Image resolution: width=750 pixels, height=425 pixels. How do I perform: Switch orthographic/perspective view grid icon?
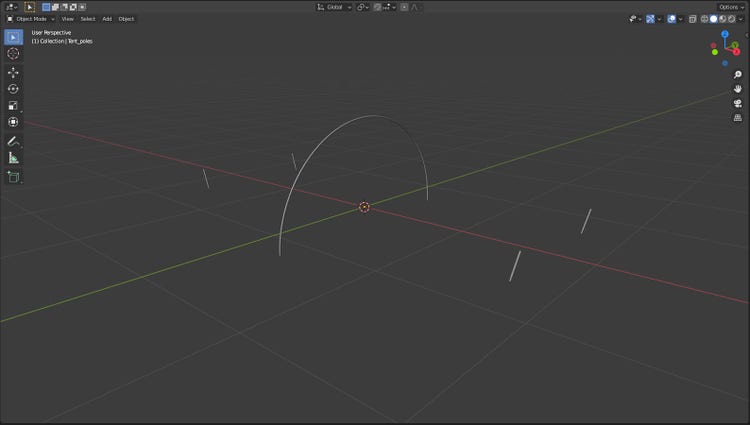[x=738, y=118]
